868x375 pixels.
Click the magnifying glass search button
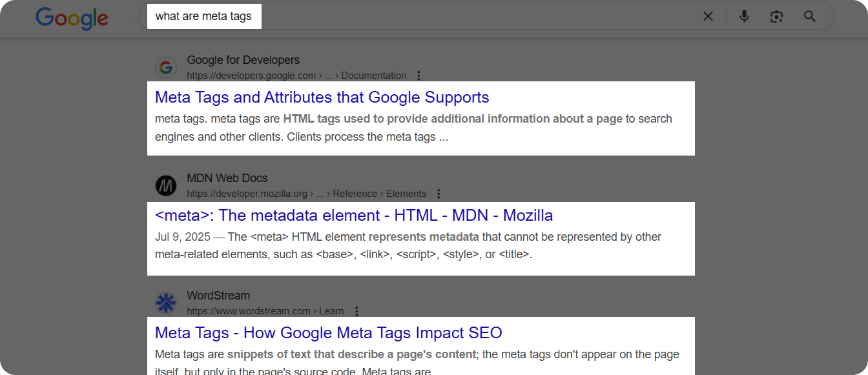point(810,16)
